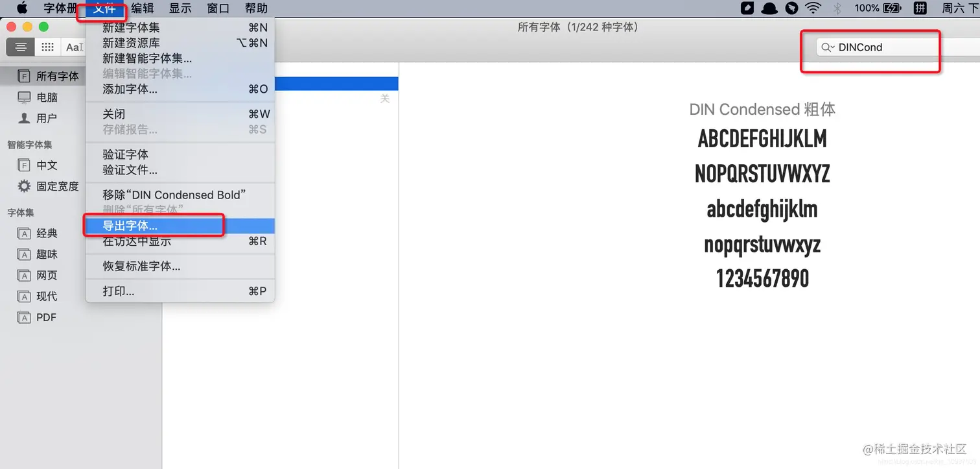
Task: Select the 经典 font collection
Action: (x=47, y=234)
